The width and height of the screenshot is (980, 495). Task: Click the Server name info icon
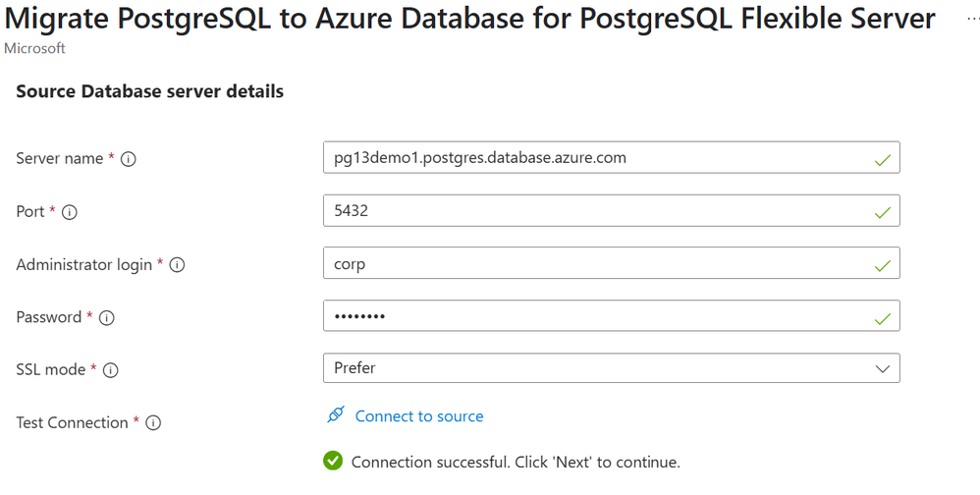tap(128, 159)
